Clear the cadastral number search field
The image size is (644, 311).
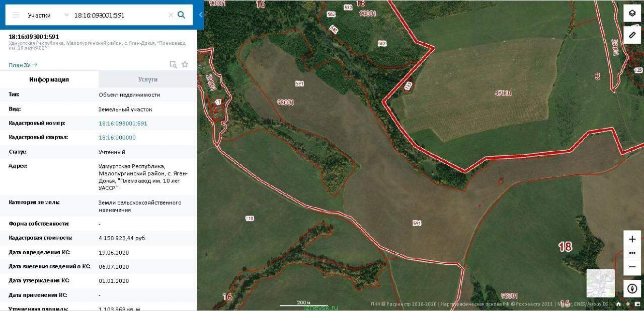click(x=171, y=15)
